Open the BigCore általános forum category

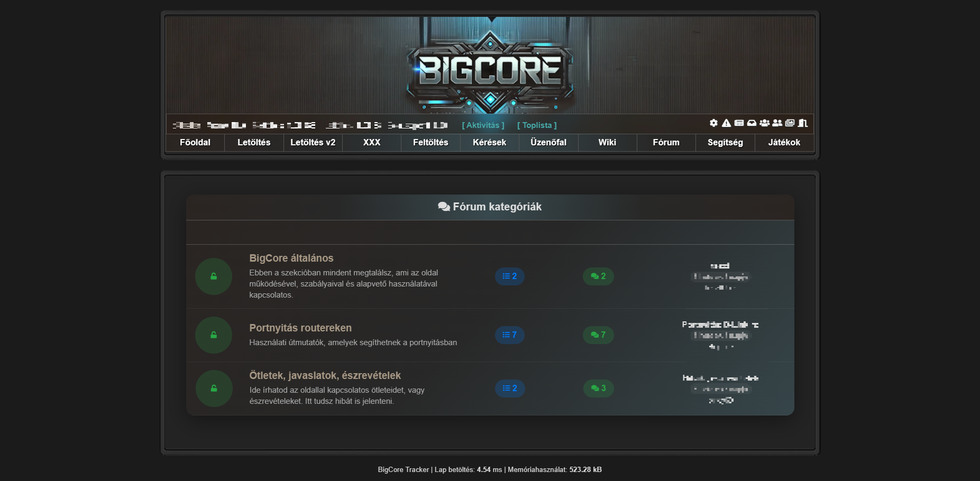[291, 258]
